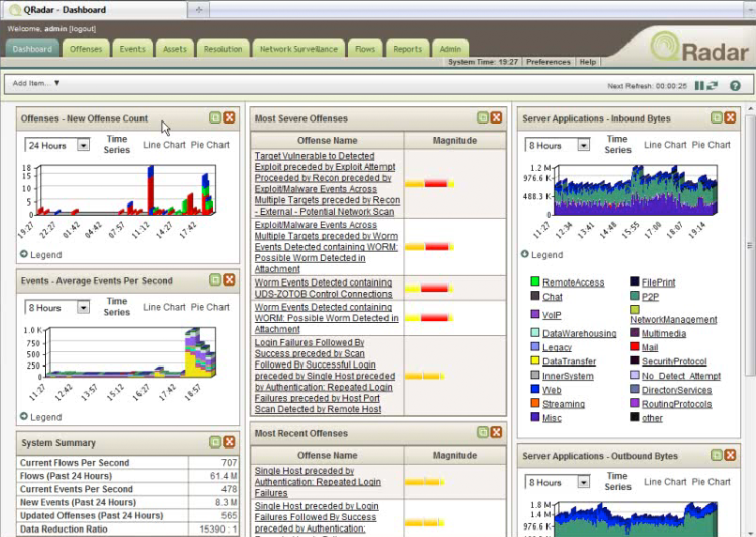Open the 24 Hours range dropdown
The width and height of the screenshot is (756, 537).
[x=57, y=146]
